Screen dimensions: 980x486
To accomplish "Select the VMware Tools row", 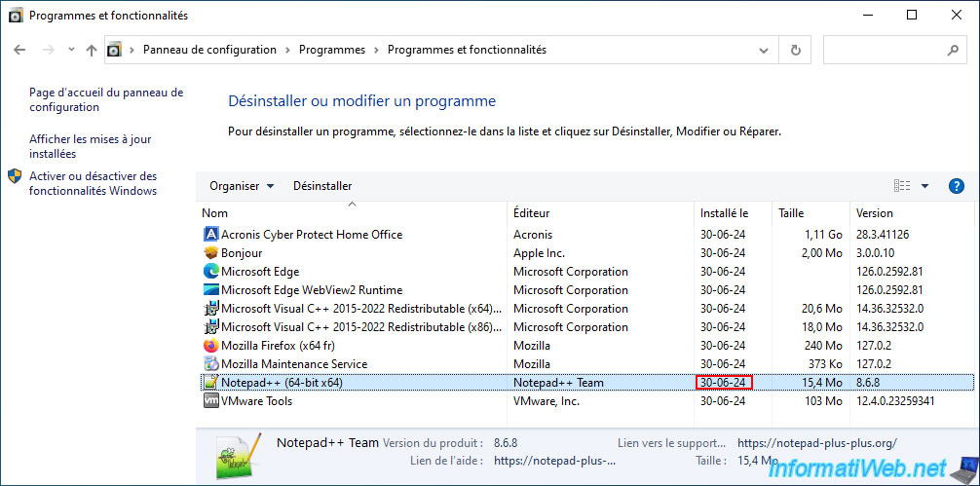I will coord(585,400).
